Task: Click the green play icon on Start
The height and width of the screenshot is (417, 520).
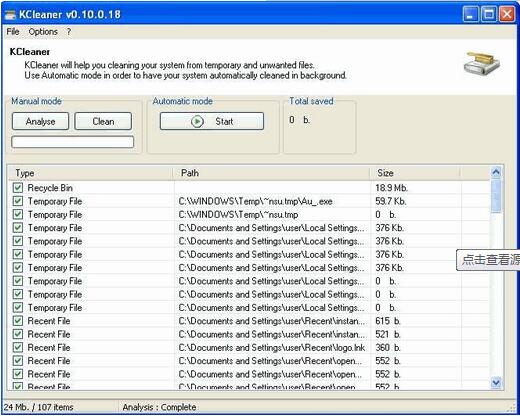Action: click(x=197, y=121)
